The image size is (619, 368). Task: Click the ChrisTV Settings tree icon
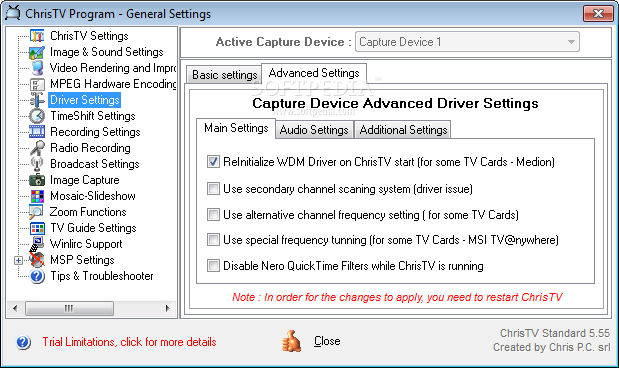coord(37,36)
